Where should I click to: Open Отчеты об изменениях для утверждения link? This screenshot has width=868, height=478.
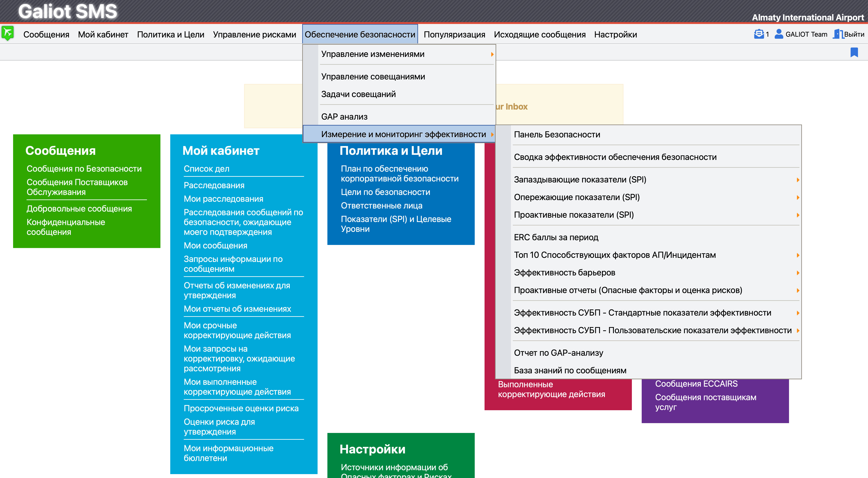(237, 290)
